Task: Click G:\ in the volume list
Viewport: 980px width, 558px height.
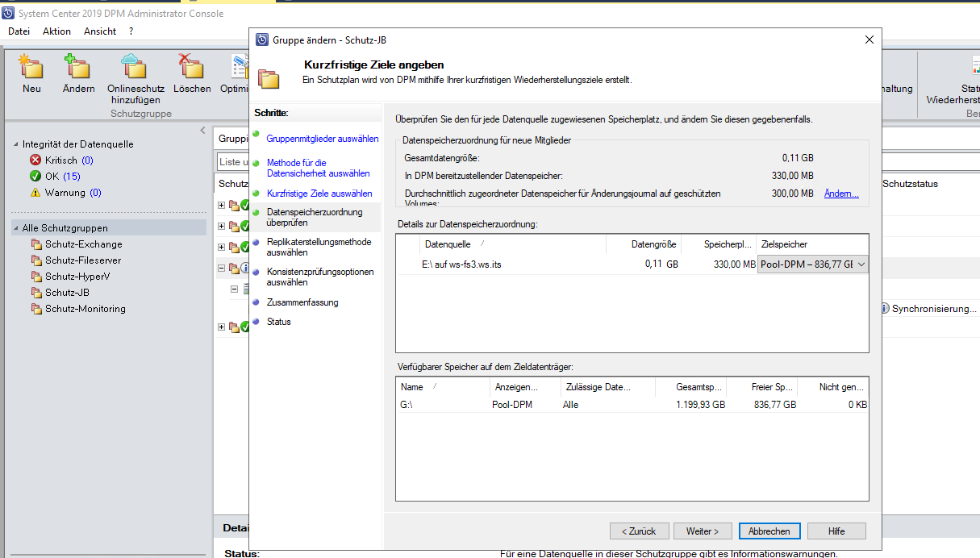Action: tap(407, 405)
